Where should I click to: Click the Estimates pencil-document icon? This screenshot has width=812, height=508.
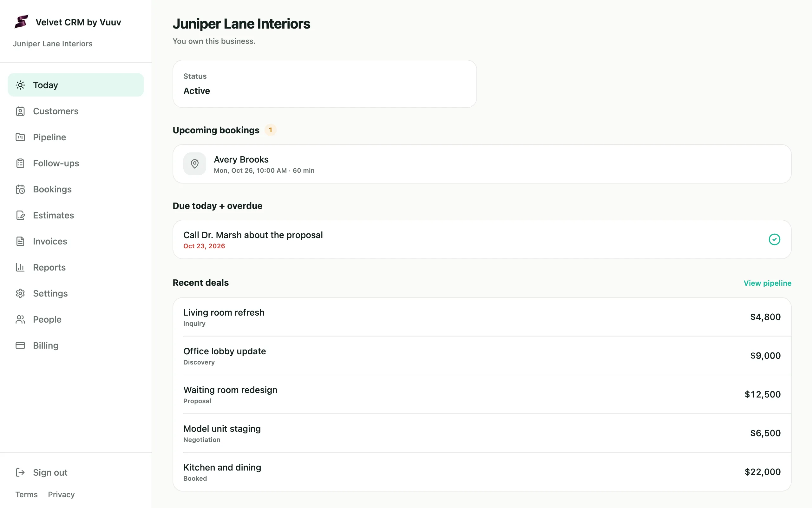21,215
